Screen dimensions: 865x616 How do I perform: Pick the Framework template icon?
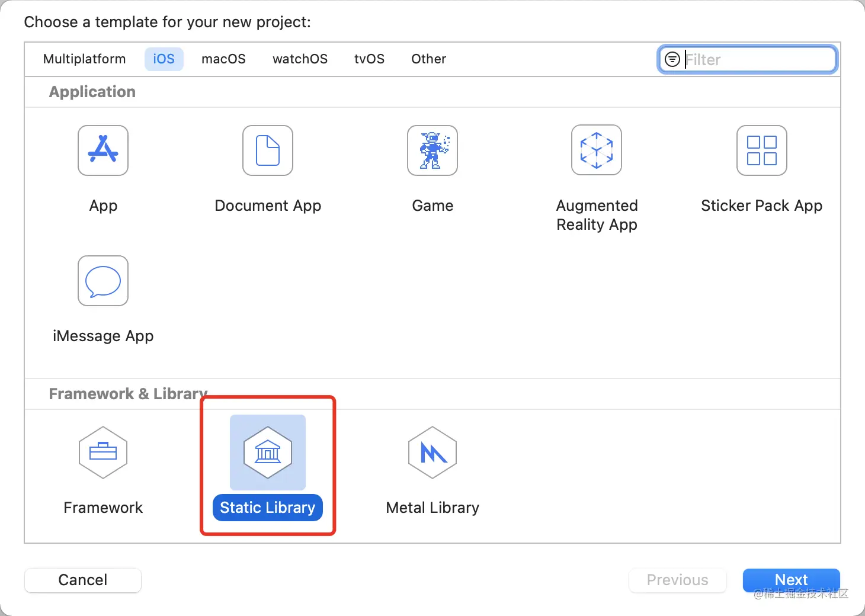pyautogui.click(x=103, y=453)
